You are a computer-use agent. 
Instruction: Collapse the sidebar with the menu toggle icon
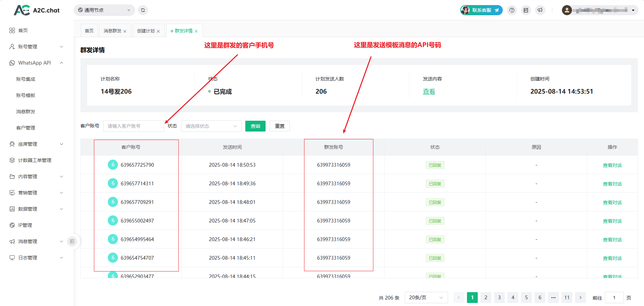tap(72, 241)
